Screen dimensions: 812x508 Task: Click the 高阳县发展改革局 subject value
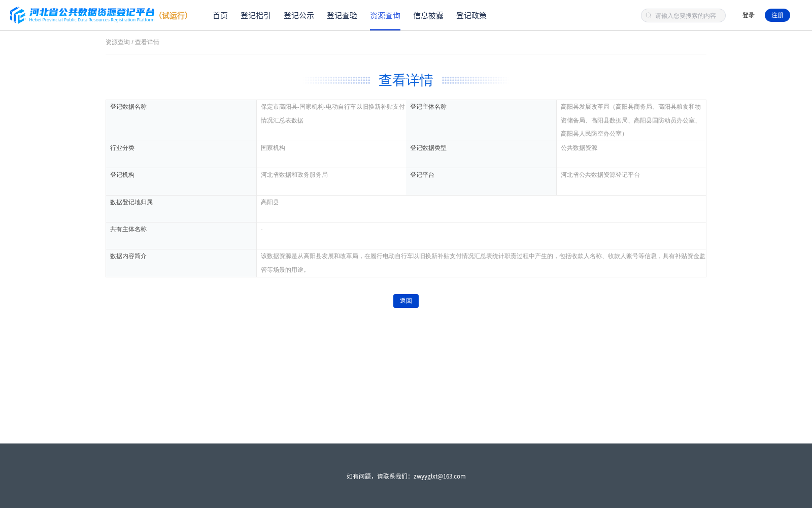click(x=631, y=120)
